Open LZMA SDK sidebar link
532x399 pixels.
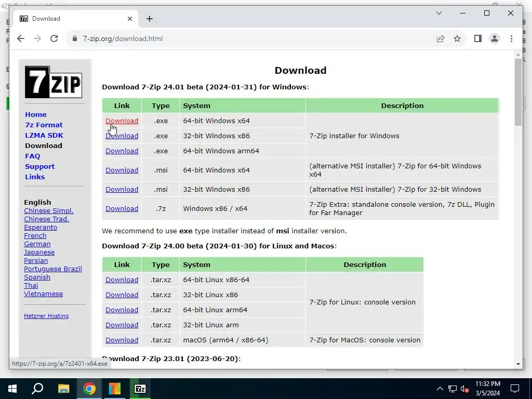click(x=44, y=136)
